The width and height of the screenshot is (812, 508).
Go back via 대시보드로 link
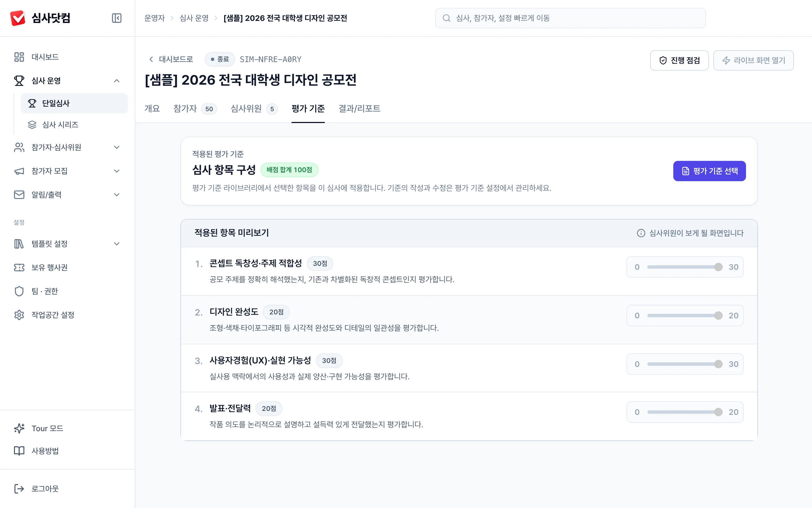click(x=171, y=60)
